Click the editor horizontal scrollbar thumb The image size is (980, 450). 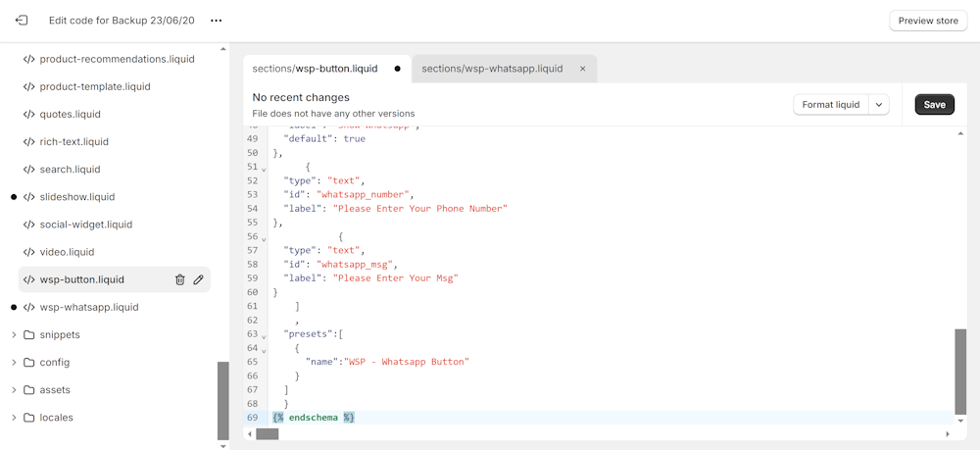[267, 433]
